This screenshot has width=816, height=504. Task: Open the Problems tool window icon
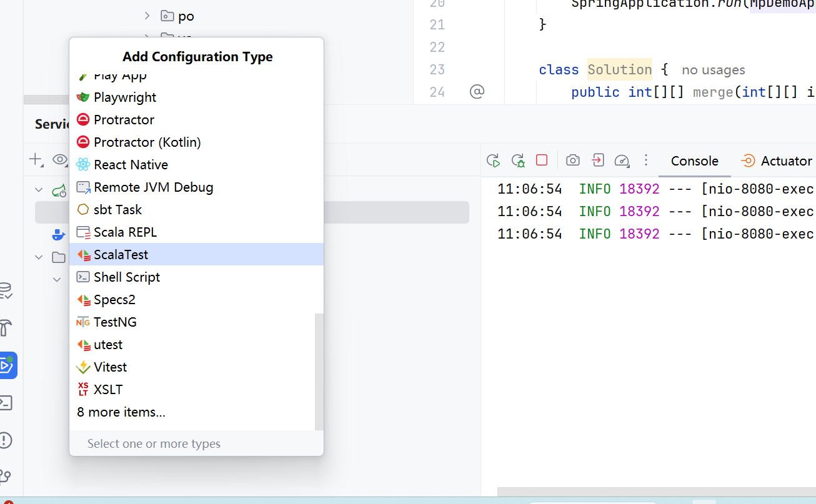(x=6, y=440)
